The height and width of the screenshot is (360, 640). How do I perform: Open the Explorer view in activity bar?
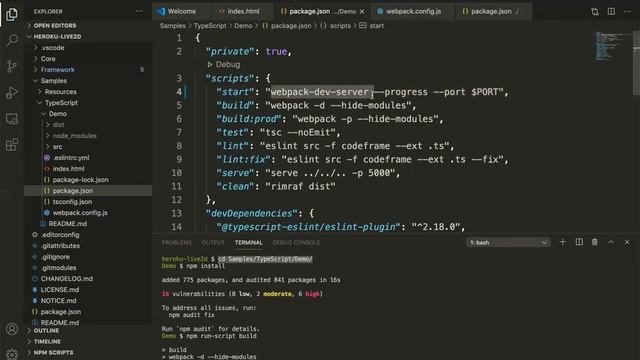tap(12, 14)
